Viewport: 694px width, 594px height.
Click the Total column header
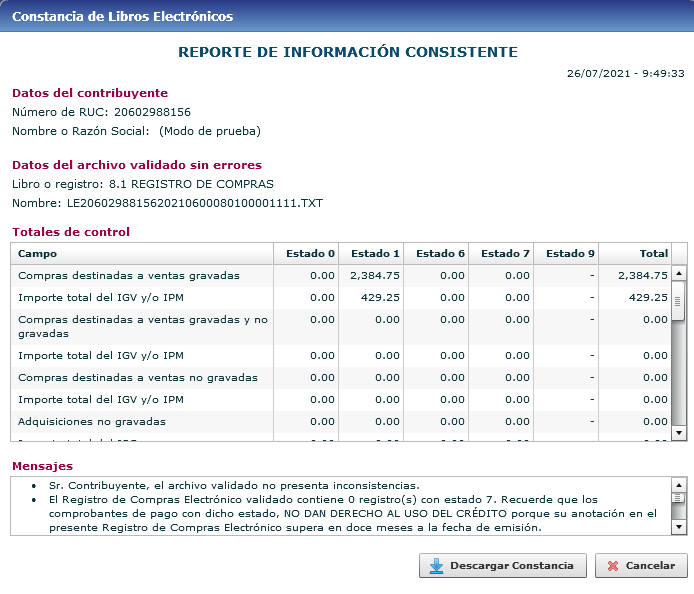pos(635,254)
